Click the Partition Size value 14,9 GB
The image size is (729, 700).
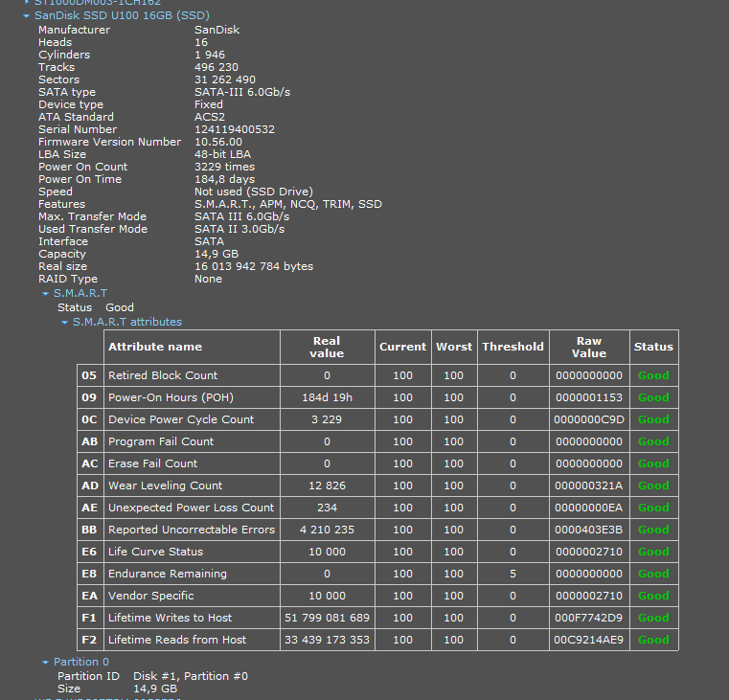(x=155, y=689)
